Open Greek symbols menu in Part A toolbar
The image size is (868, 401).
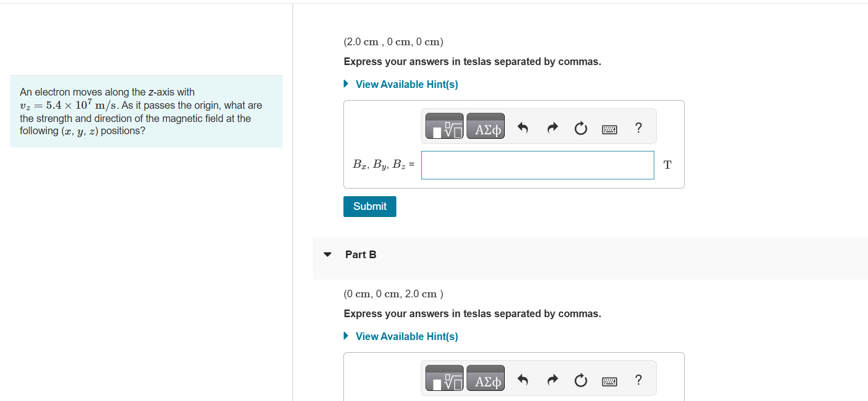[x=485, y=126]
